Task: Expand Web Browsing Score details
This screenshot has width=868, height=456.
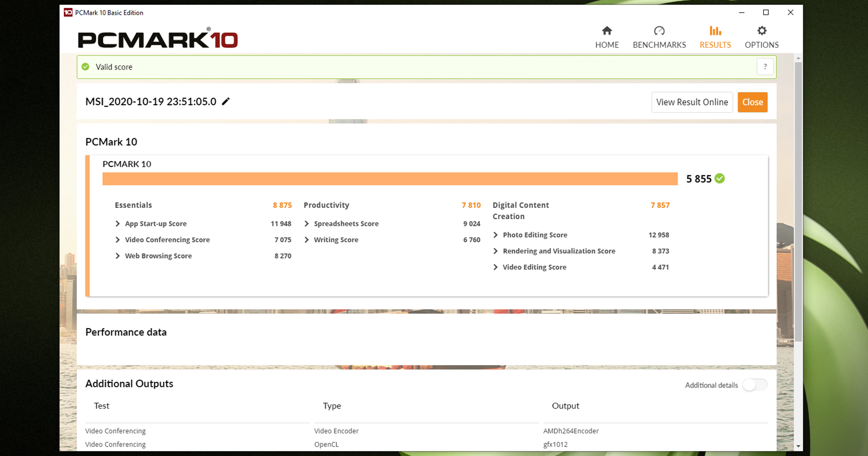Action: click(x=117, y=256)
